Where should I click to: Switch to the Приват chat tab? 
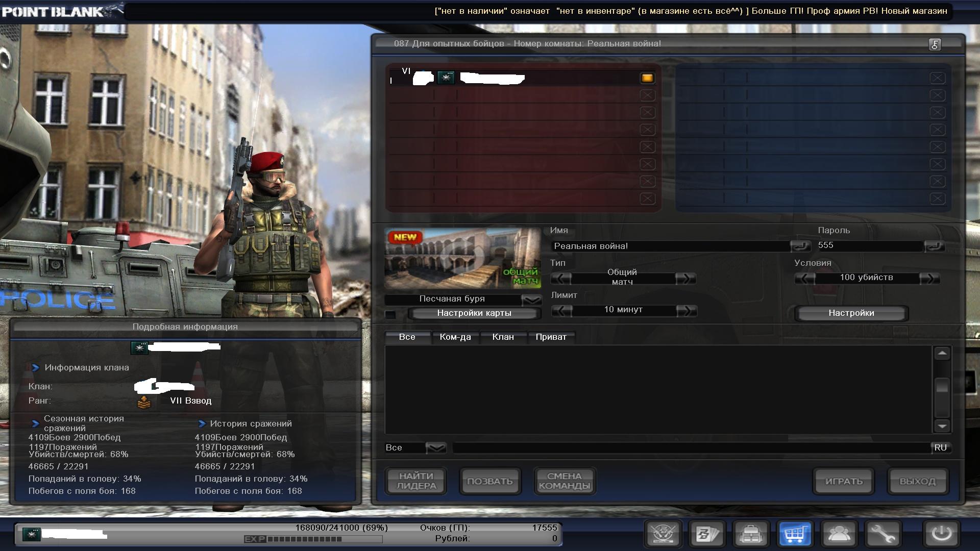(x=551, y=337)
